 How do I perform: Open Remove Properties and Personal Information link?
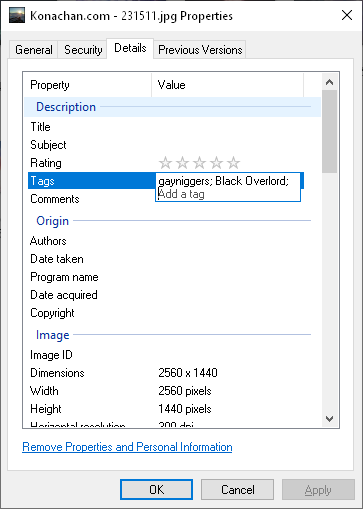pyautogui.click(x=127, y=447)
